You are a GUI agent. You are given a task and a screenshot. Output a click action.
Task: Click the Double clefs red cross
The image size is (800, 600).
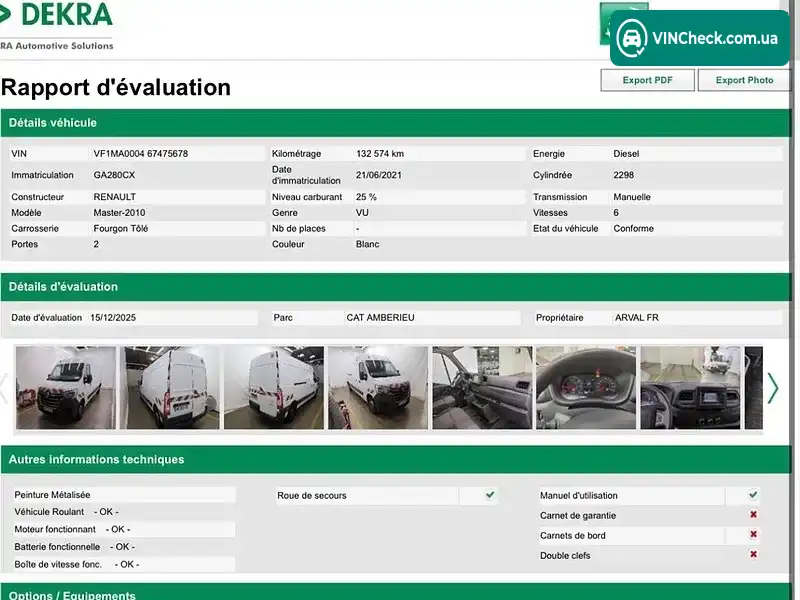[753, 555]
